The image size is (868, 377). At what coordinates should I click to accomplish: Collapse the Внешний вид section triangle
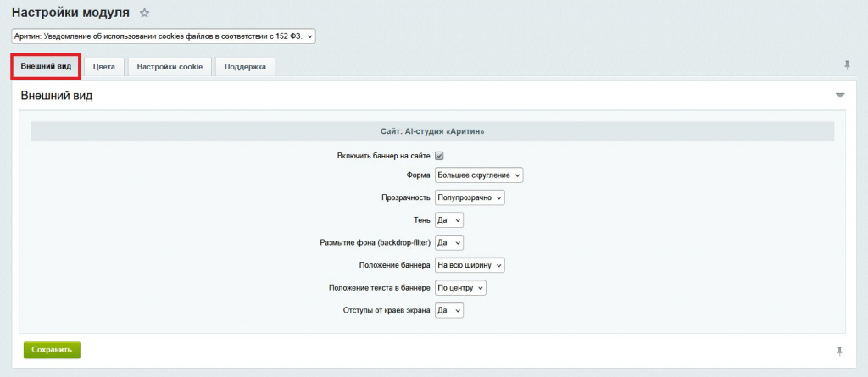(x=840, y=96)
